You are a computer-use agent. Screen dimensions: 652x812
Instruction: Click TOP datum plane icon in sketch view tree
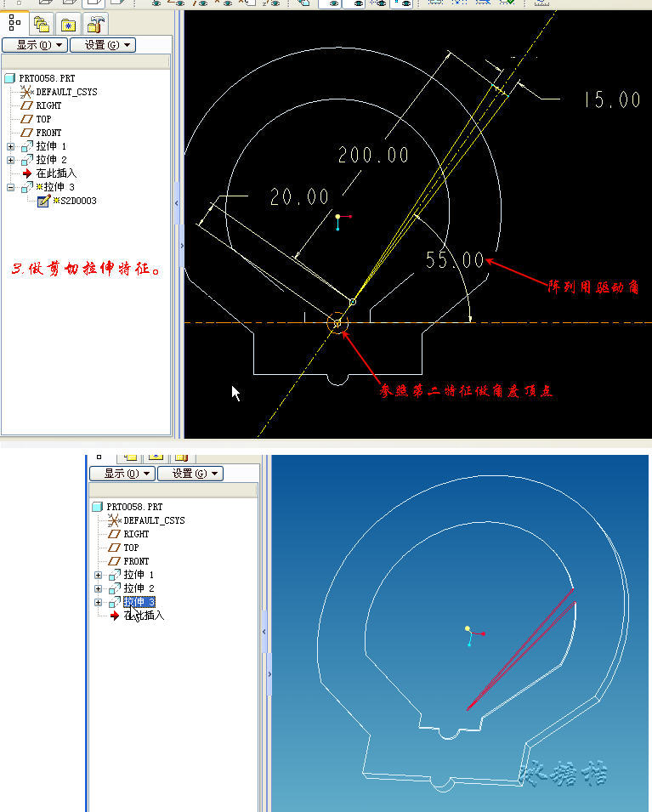coord(26,119)
